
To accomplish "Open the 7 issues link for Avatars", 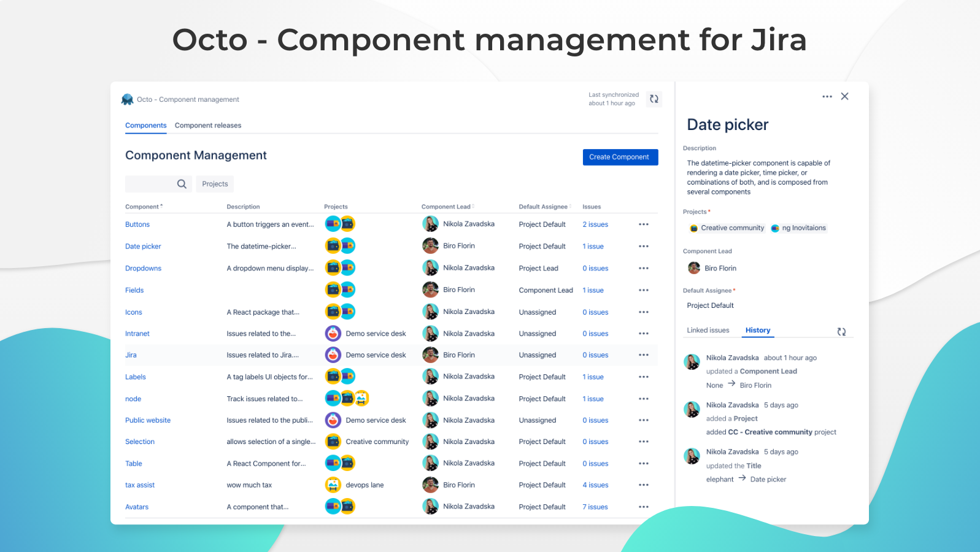I will 595,507.
